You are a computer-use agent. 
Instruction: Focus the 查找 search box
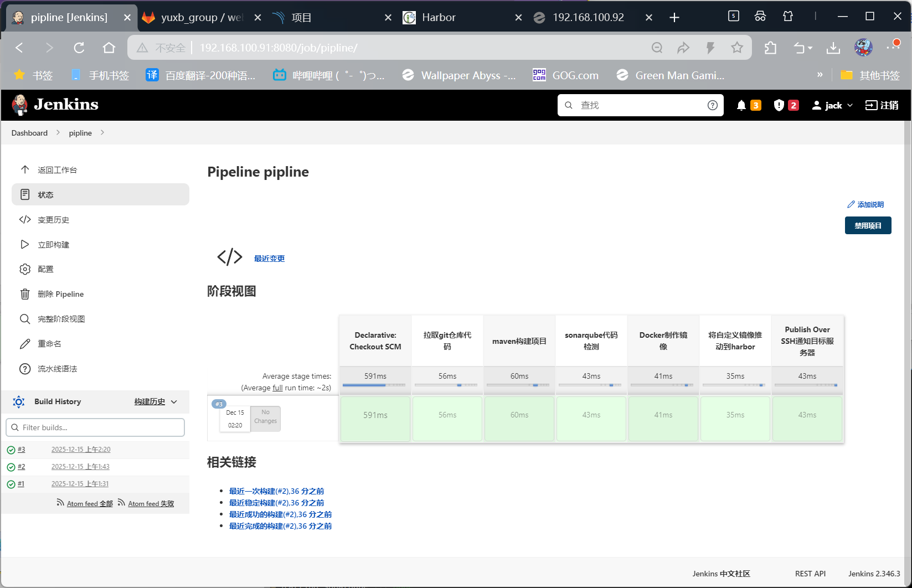[640, 105]
